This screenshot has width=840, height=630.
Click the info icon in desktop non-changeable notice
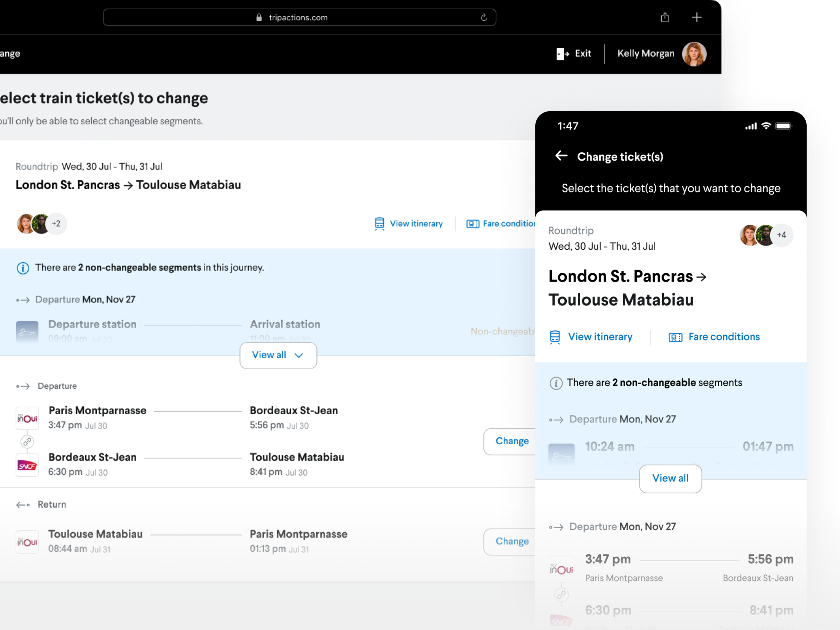pos(23,268)
